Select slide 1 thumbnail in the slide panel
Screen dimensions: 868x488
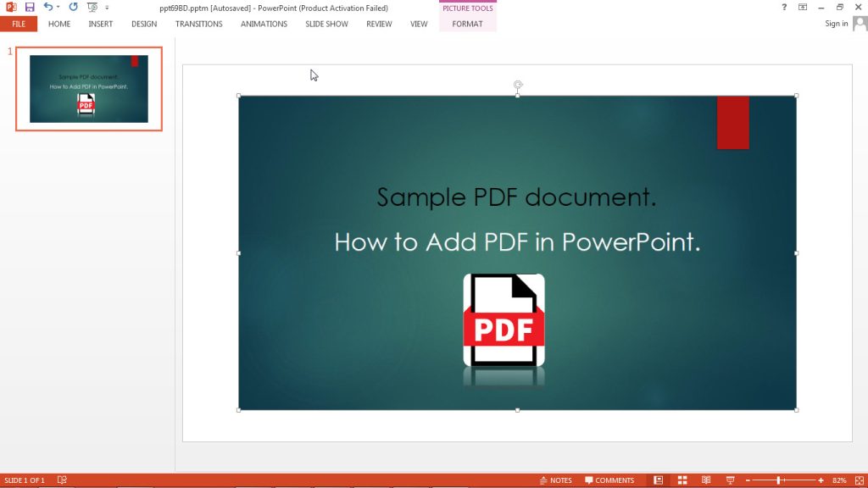[87, 88]
